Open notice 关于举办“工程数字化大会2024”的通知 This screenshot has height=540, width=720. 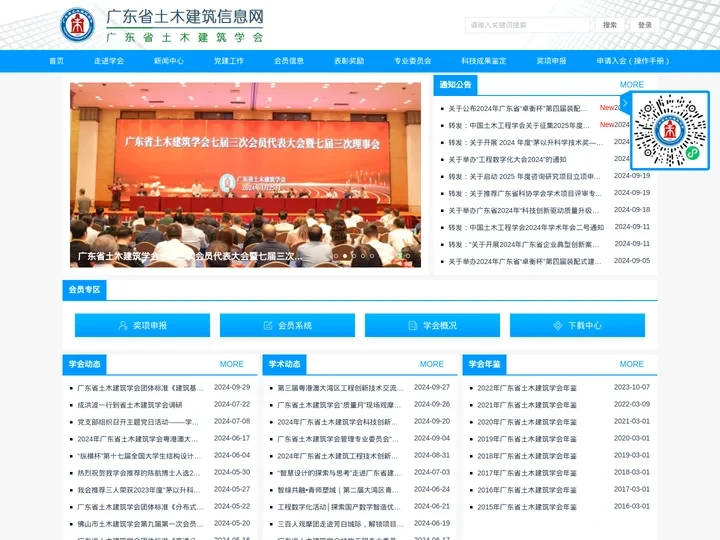tap(507, 159)
